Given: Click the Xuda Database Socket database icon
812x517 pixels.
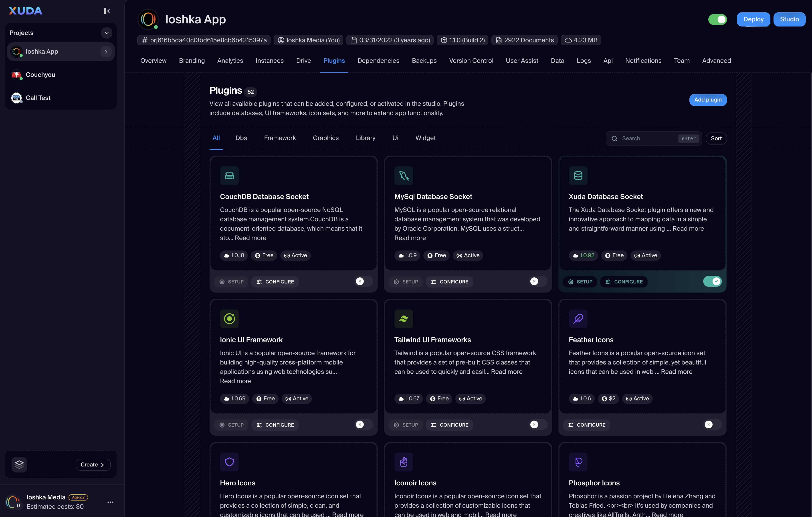Looking at the screenshot, I should [x=578, y=175].
